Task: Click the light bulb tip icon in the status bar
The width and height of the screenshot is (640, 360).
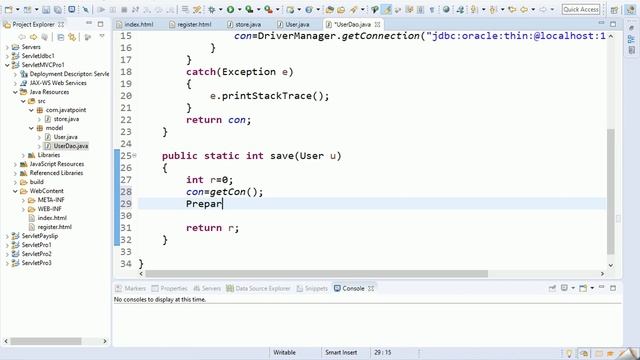Action: click(x=569, y=353)
